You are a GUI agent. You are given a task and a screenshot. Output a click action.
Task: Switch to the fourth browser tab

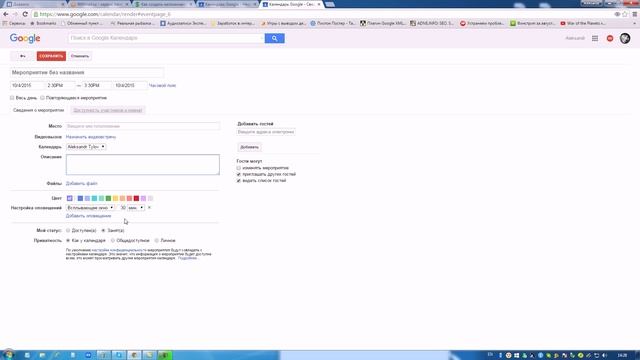pyautogui.click(x=227, y=4)
